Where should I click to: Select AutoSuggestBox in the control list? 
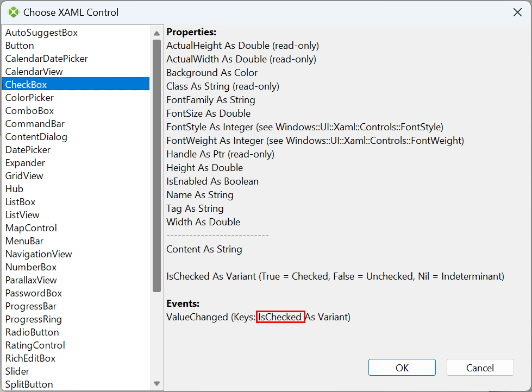tap(76, 33)
